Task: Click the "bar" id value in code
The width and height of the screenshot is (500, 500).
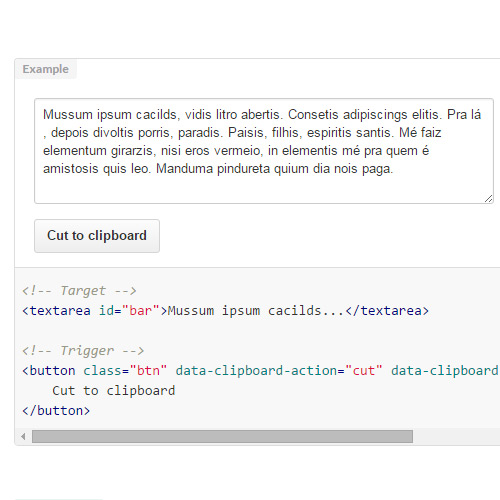Action: point(141,311)
